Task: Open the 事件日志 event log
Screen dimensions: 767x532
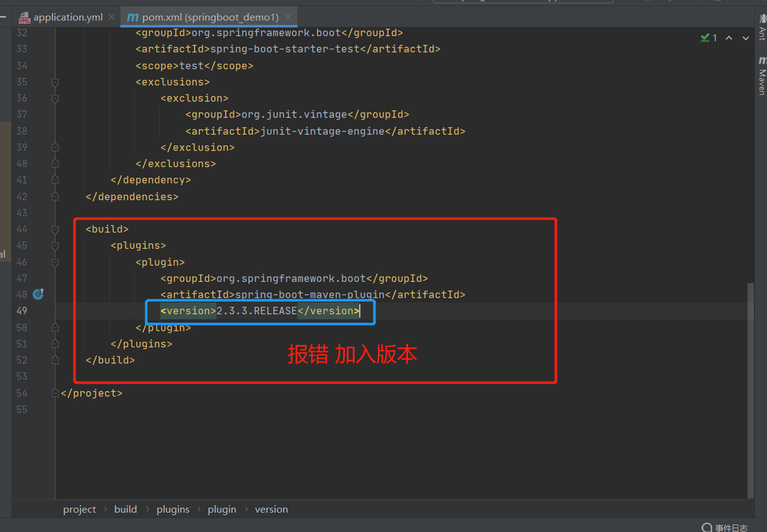Action: [725, 528]
